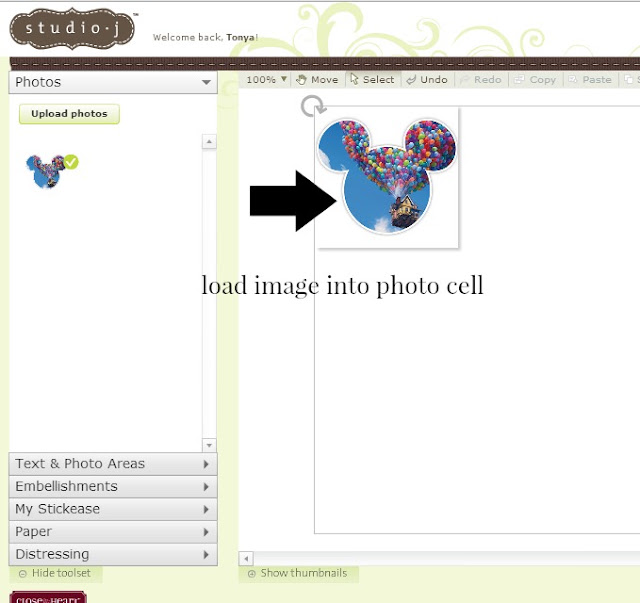Click the Close To My Heart logo
The image size is (640, 603).
click(48, 597)
